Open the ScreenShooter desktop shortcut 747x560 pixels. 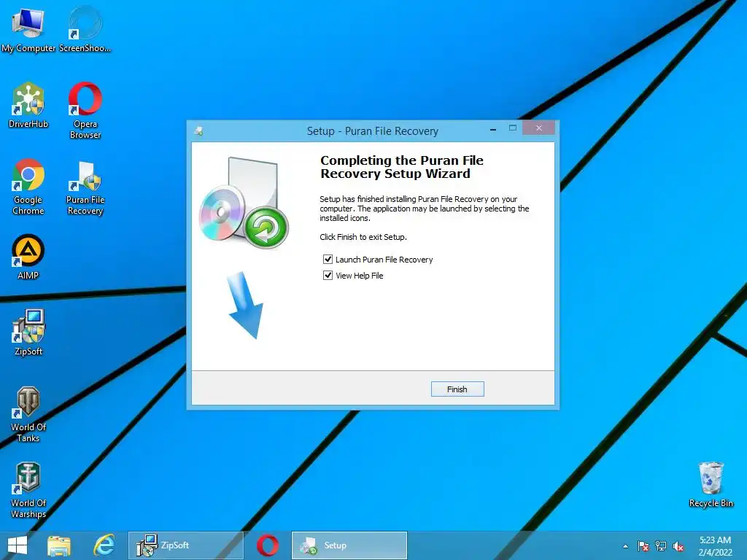85,29
